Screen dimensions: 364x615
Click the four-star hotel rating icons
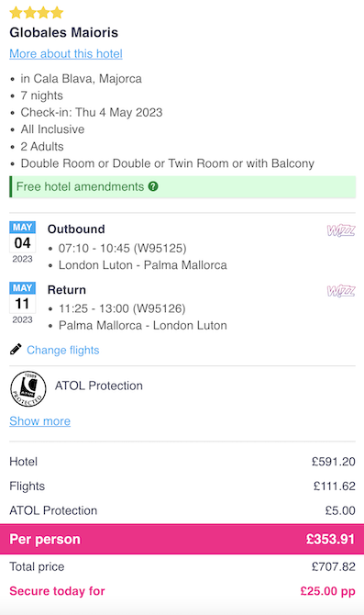[37, 13]
